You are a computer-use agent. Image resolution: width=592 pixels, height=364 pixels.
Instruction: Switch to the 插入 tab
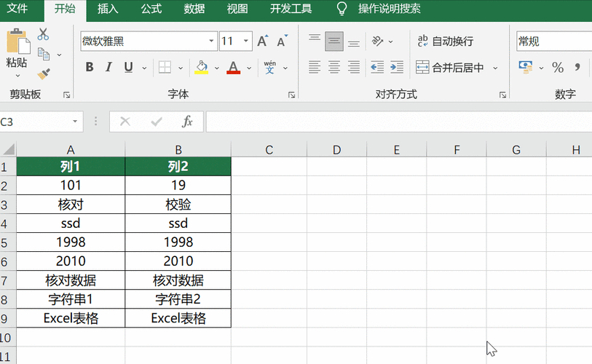click(108, 9)
